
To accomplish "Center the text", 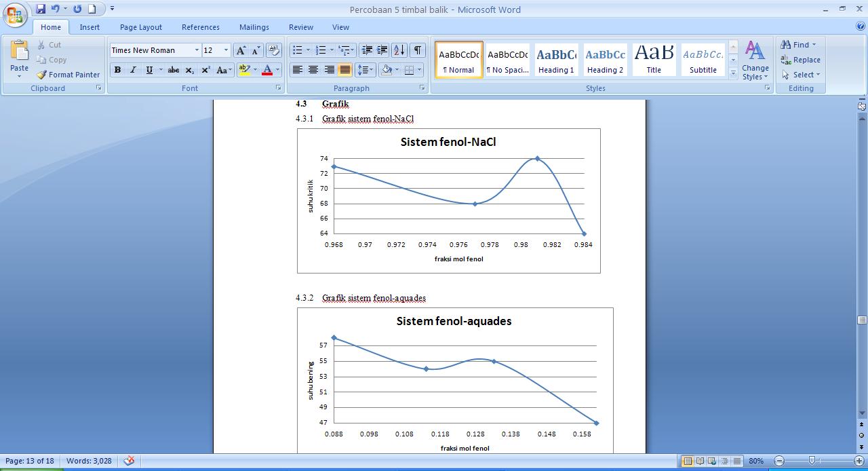I will [313, 70].
